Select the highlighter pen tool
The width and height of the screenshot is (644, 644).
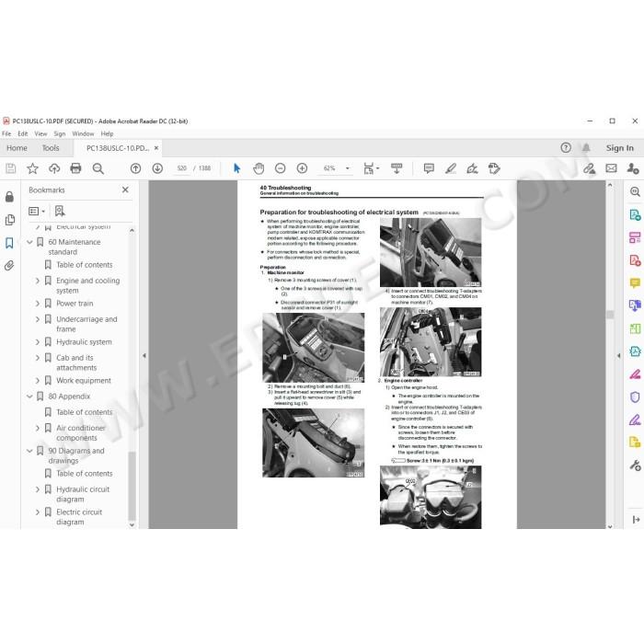click(x=451, y=168)
